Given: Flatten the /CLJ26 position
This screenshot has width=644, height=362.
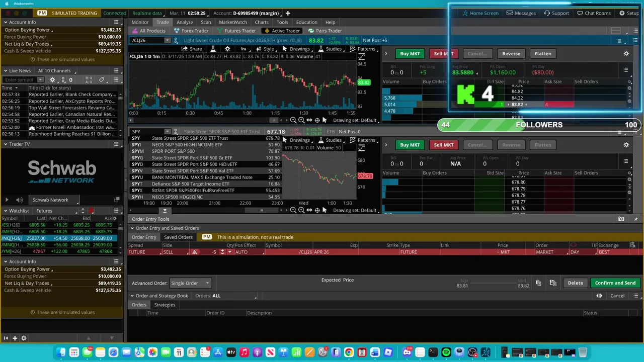Looking at the screenshot, I should pos(543,53).
